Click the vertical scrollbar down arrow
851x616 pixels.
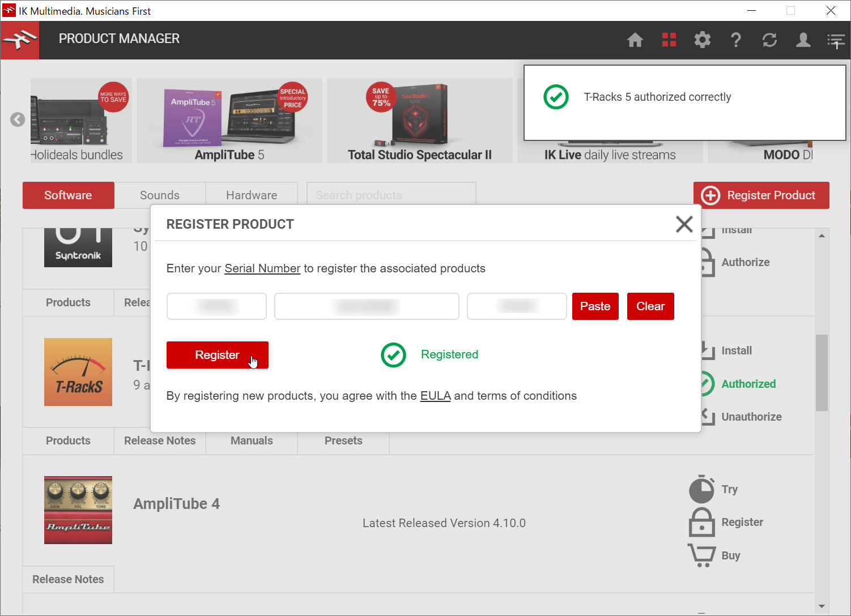coord(822,606)
